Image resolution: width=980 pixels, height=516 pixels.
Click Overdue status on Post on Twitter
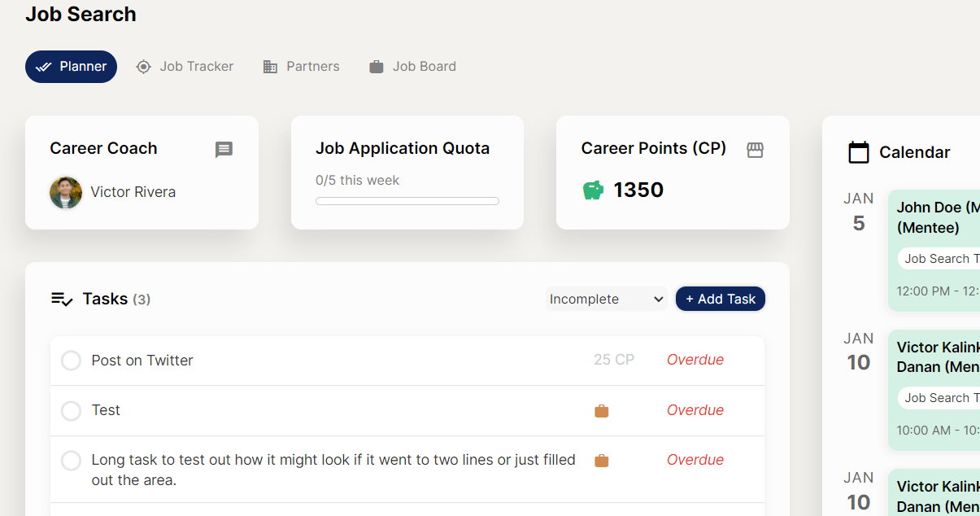click(x=695, y=360)
